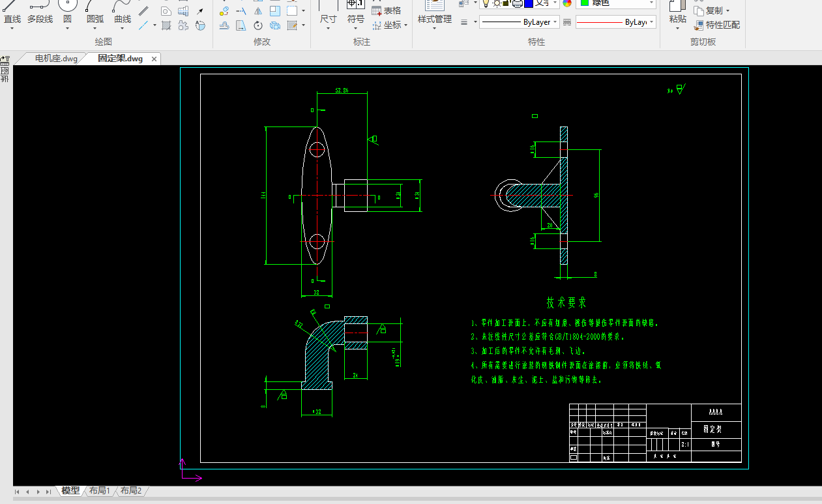This screenshot has height=504, width=822.
Task: Activate the rotate tool in 修改 panel
Action: [258, 26]
